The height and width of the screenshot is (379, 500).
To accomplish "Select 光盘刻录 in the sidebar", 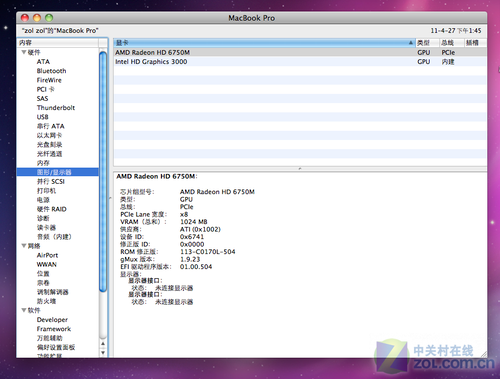I will (x=49, y=145).
